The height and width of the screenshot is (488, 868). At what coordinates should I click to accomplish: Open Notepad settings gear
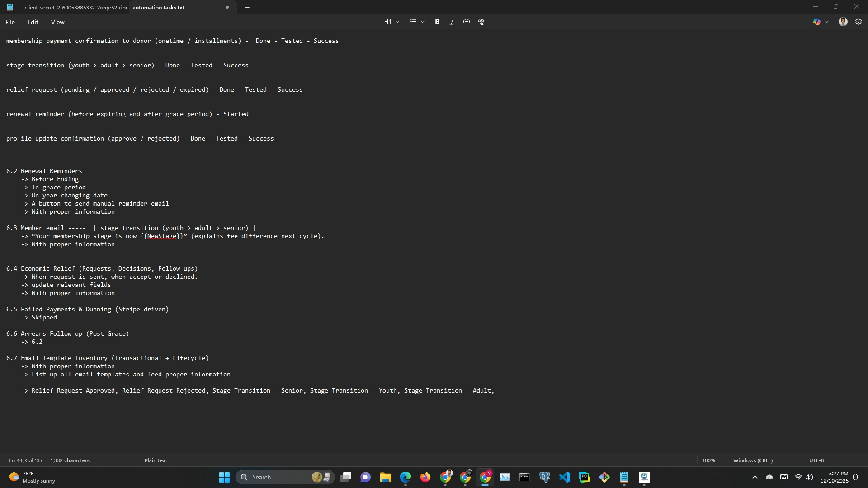pyautogui.click(x=859, y=22)
